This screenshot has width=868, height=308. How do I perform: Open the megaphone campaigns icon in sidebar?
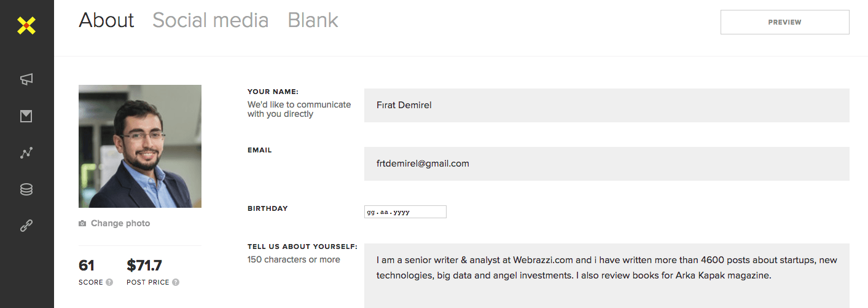(x=26, y=79)
